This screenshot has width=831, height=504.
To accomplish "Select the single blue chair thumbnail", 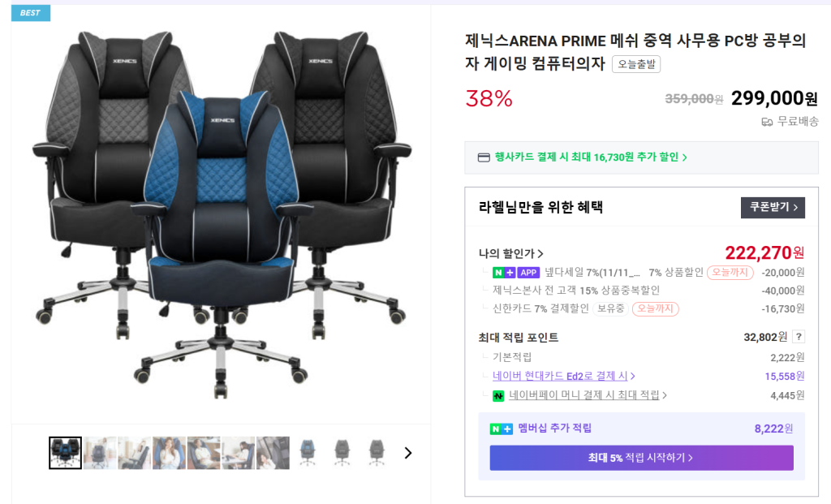I will (308, 453).
